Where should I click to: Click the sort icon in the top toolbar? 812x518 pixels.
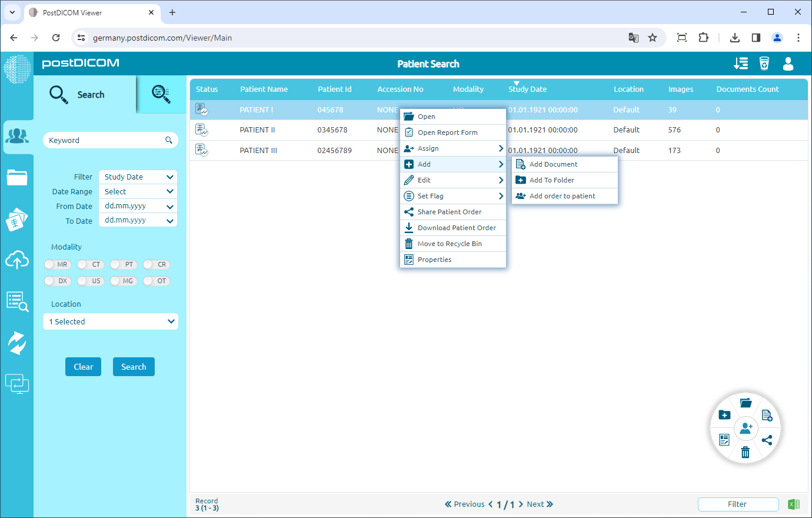tap(741, 64)
